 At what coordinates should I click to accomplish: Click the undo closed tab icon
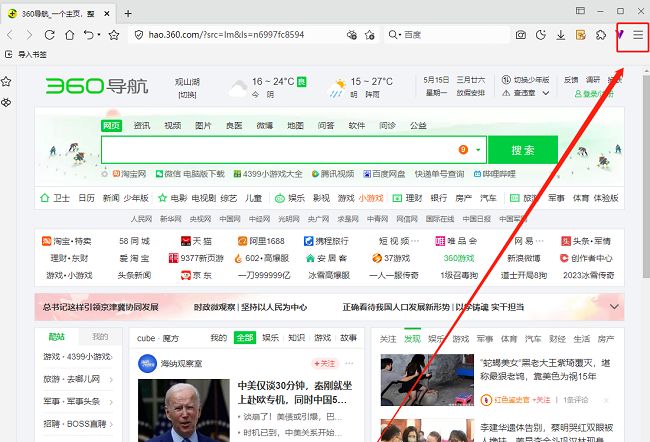[x=88, y=35]
